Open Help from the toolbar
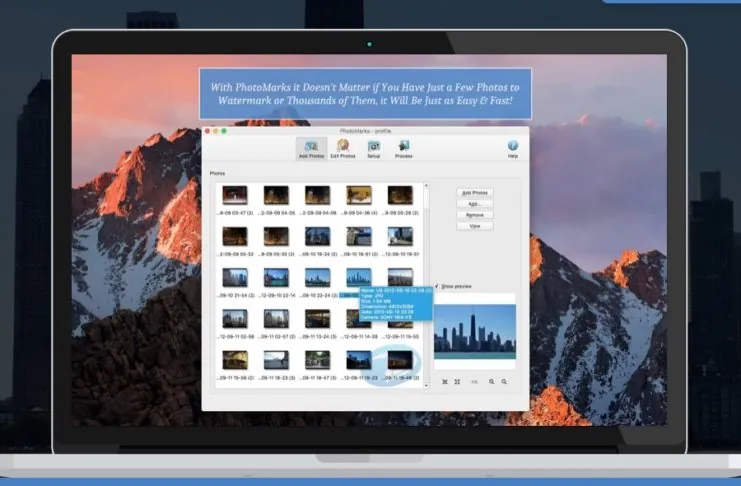Screen dimensions: 741x486 [513, 148]
